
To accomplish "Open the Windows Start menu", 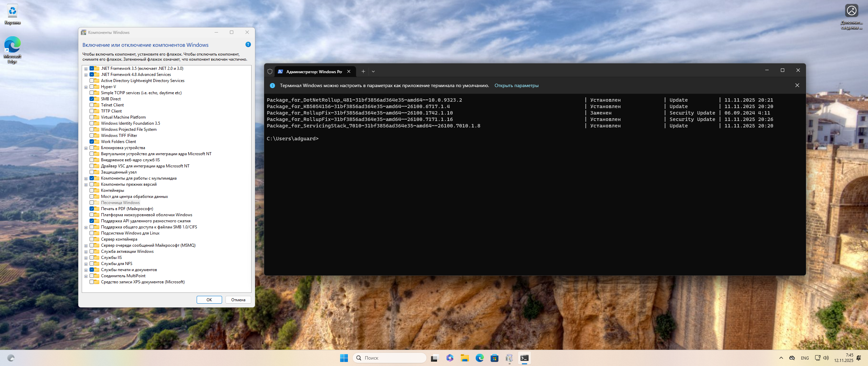I will click(344, 358).
